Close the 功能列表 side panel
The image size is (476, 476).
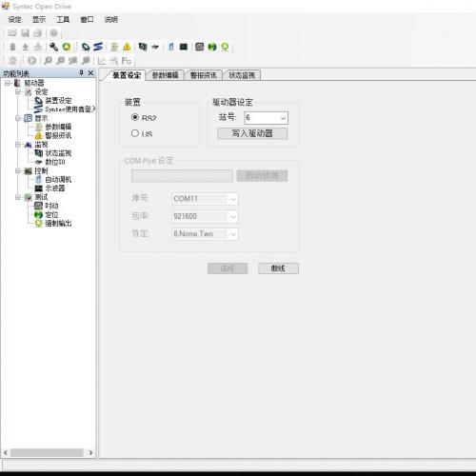point(90,73)
